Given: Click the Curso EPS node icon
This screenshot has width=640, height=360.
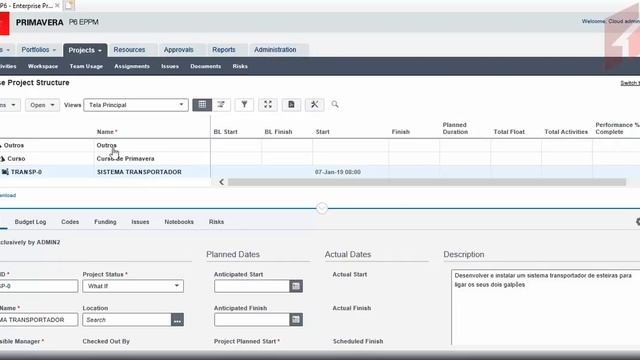Looking at the screenshot, I should tap(2, 158).
